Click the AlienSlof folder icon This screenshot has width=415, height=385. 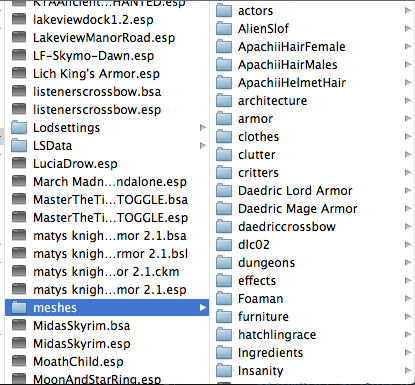tap(224, 28)
